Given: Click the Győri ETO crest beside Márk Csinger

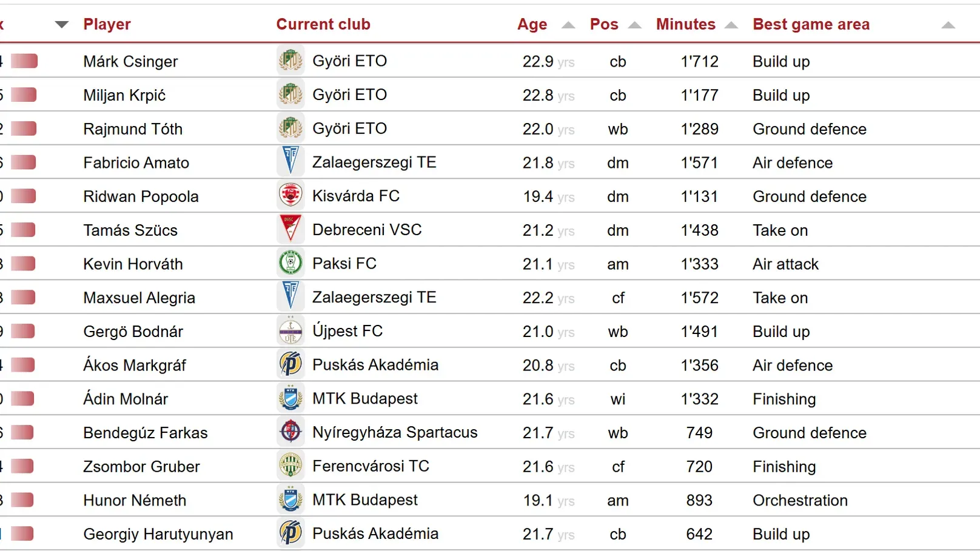Looking at the screenshot, I should pos(290,61).
